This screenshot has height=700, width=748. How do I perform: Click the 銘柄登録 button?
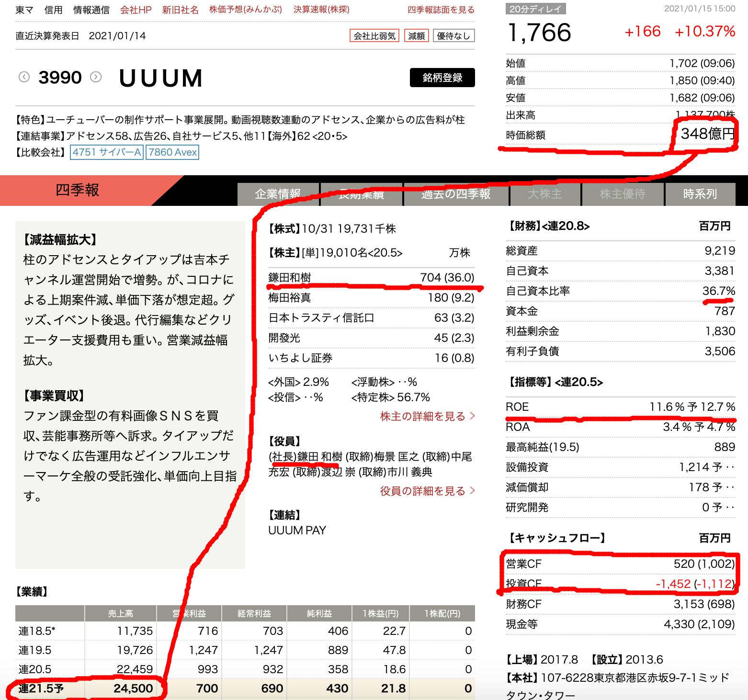[x=442, y=78]
